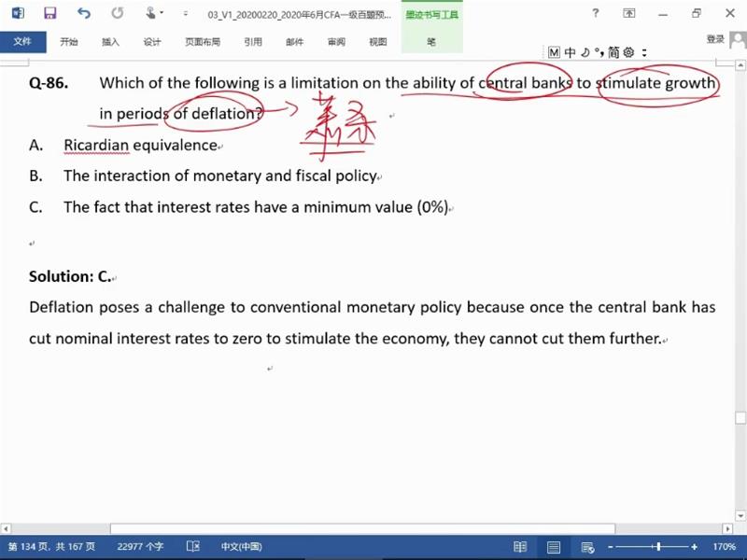Screen dimensions: 747x560
Task: Switch to Read Mode view
Action: click(x=520, y=547)
